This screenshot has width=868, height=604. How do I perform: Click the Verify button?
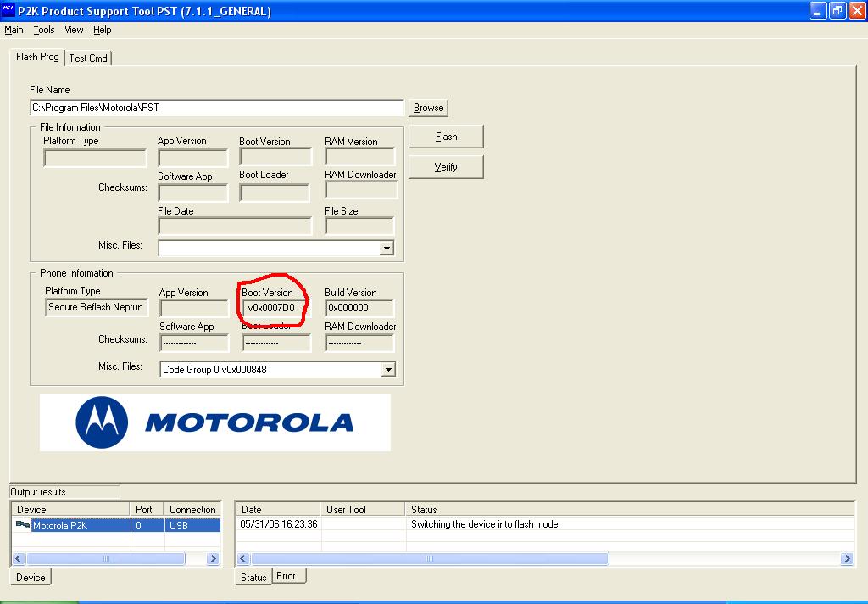coord(446,167)
